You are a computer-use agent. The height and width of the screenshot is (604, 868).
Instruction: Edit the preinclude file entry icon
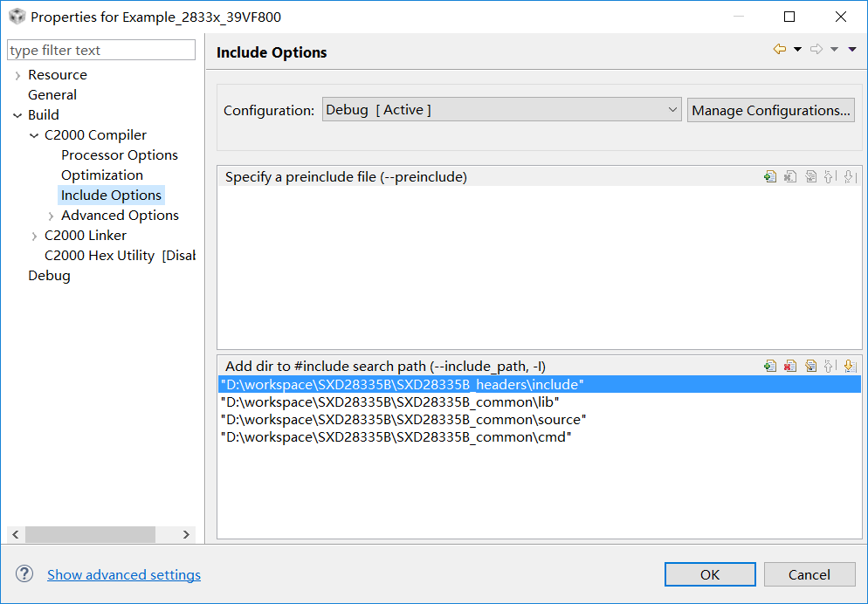pyautogui.click(x=810, y=177)
